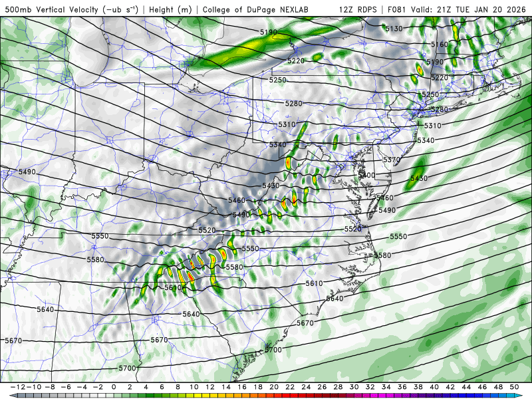Click the "Height (m)" header label
Screen dimensions: 532x399
170,9
